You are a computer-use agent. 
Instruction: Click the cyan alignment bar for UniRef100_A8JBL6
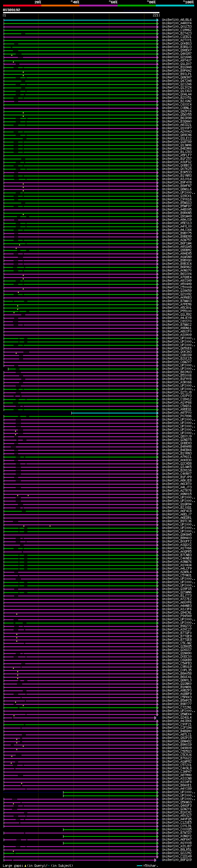[x=81, y=20]
